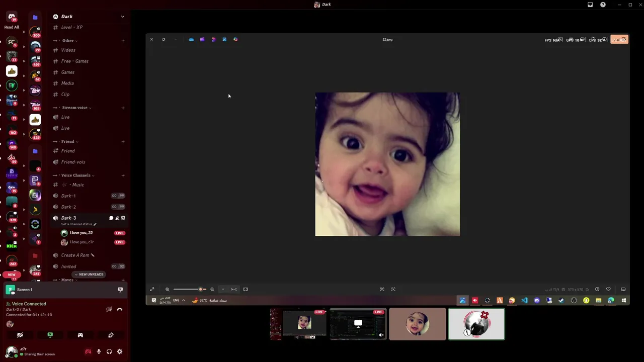Open the Media channel
644x362 pixels.
point(89,83)
